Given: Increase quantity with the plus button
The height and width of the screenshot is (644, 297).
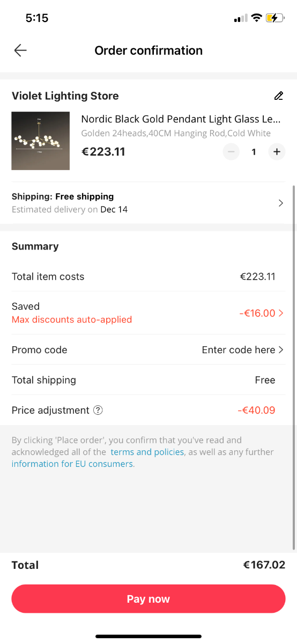Looking at the screenshot, I should (277, 152).
